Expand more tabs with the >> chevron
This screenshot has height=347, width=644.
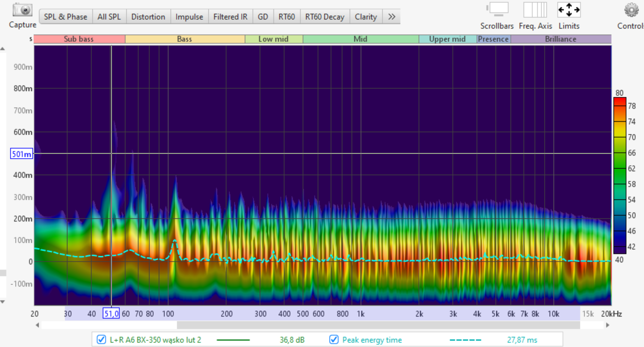pos(391,17)
